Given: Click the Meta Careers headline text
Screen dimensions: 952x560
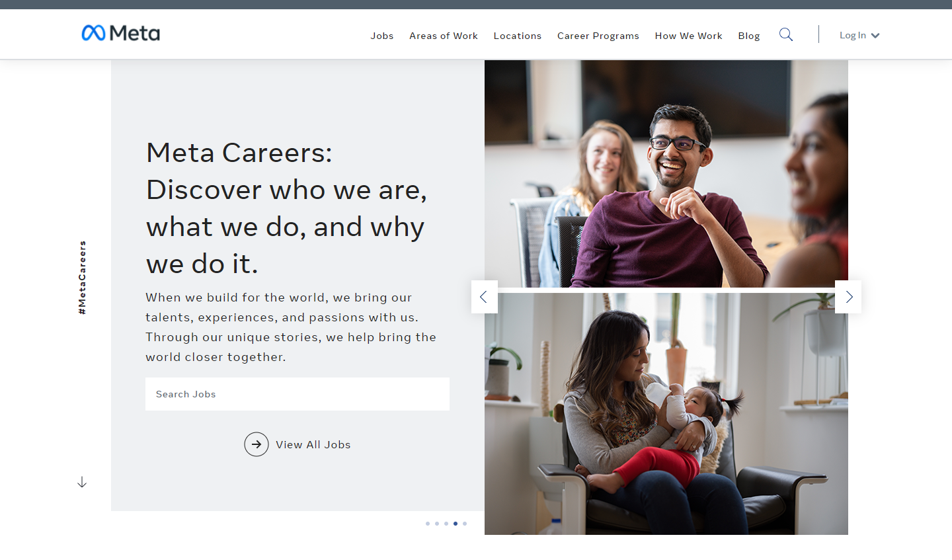Looking at the screenshot, I should tap(287, 208).
